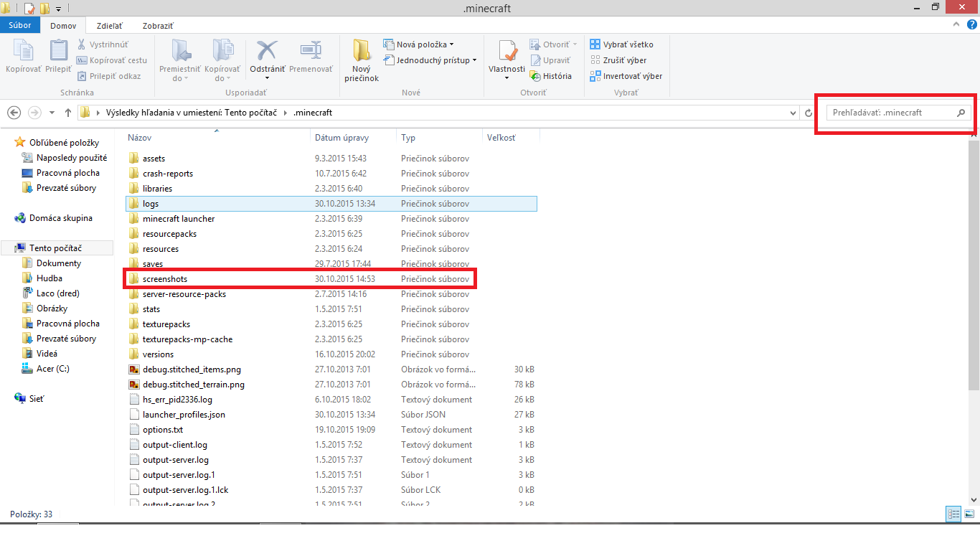Switch to the details view icon
Image resolution: width=980 pixels, height=551 pixels.
tap(953, 514)
